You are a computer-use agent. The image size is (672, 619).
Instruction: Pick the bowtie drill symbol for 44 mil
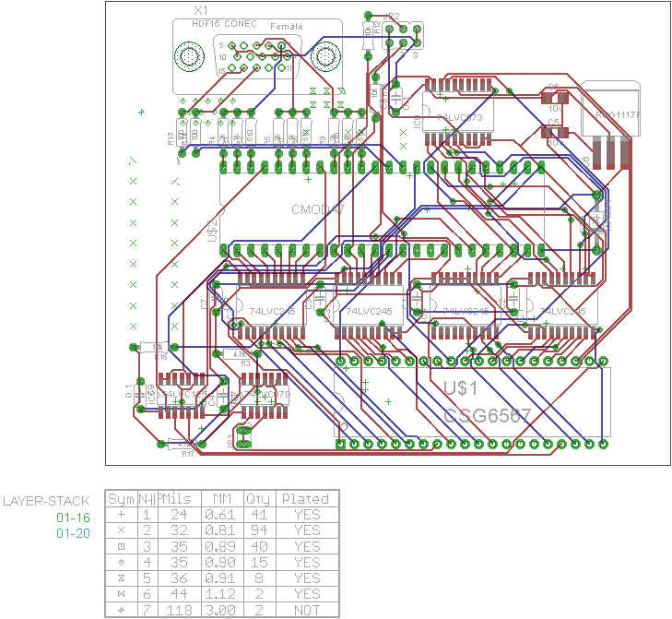(x=121, y=593)
